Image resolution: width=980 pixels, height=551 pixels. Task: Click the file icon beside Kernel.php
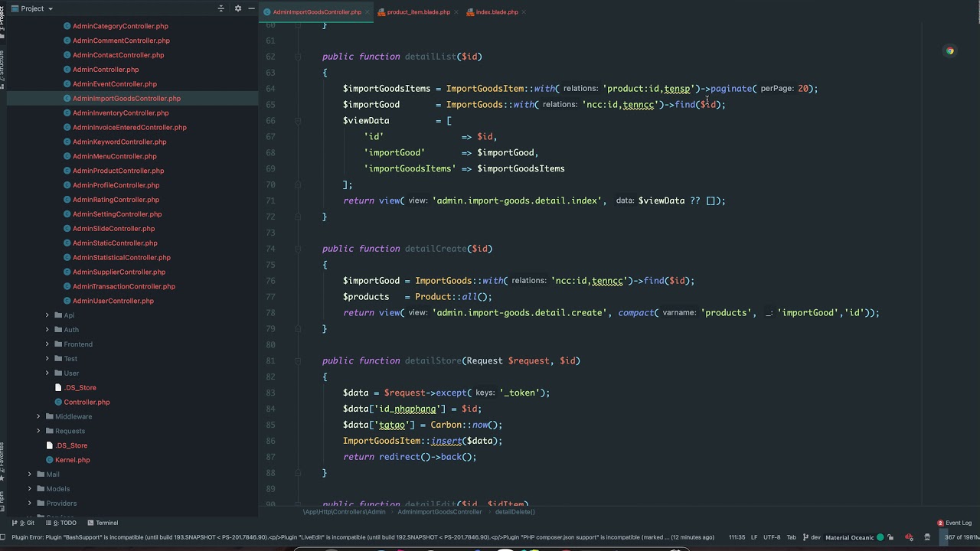[50, 460]
